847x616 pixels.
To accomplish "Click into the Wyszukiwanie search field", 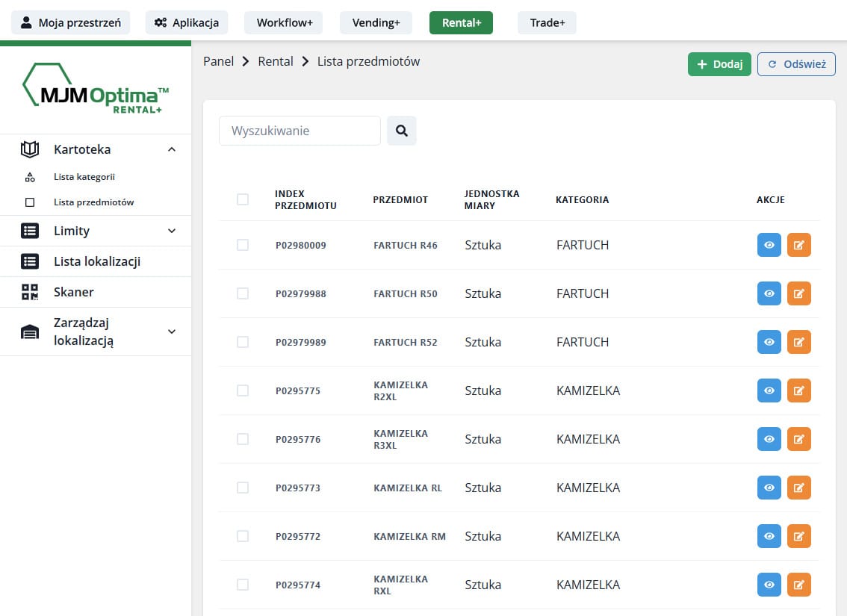I will (300, 131).
